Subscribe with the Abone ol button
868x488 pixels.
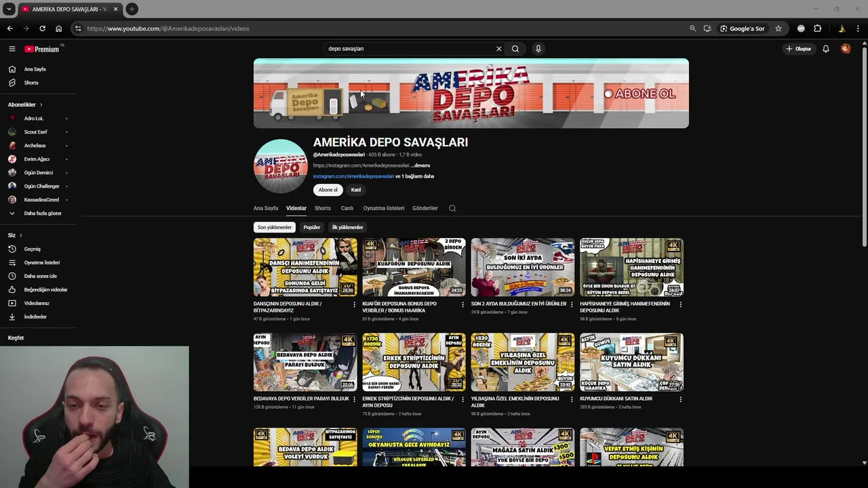328,190
